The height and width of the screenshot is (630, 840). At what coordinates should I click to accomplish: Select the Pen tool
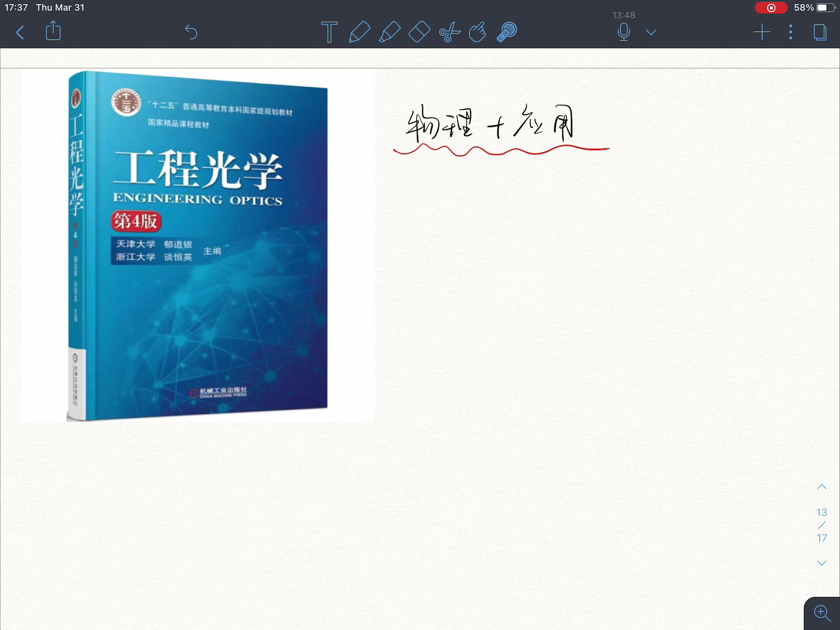[359, 32]
